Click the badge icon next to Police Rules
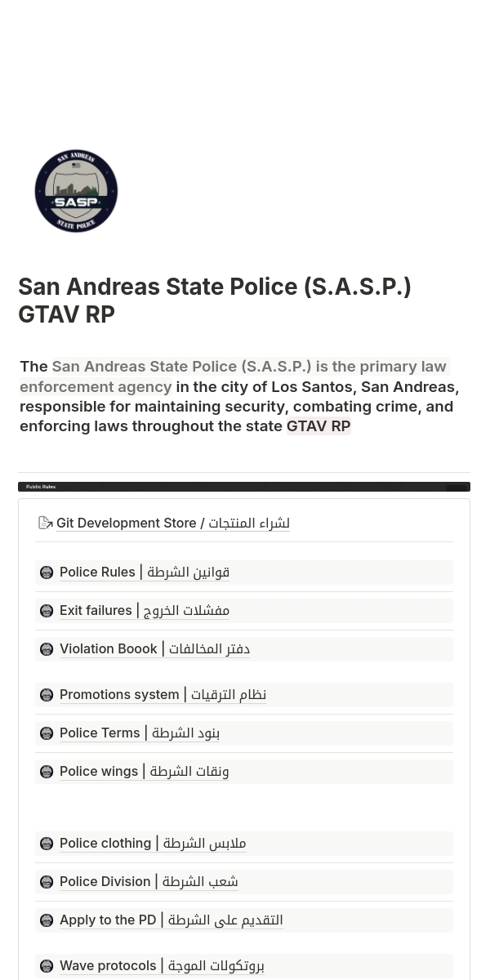This screenshot has height=980, width=490. [47, 572]
